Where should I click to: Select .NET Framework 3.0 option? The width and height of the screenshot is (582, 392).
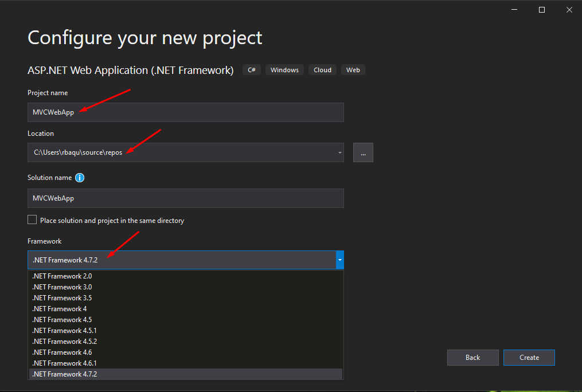tap(186, 287)
